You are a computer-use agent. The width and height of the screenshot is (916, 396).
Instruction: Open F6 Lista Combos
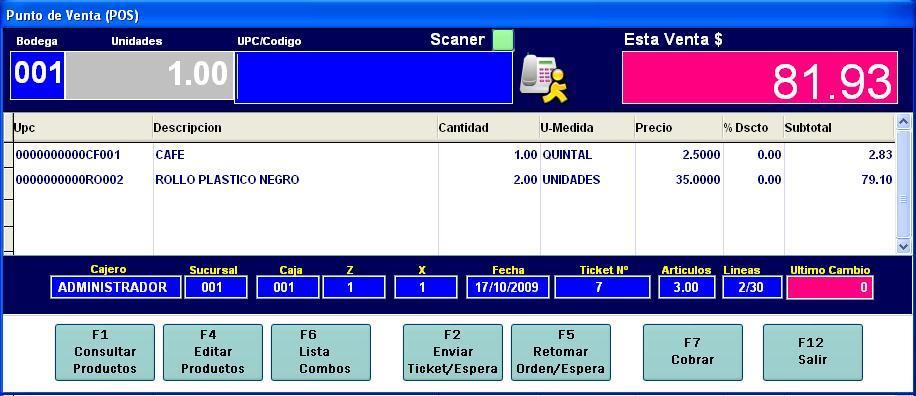(321, 352)
